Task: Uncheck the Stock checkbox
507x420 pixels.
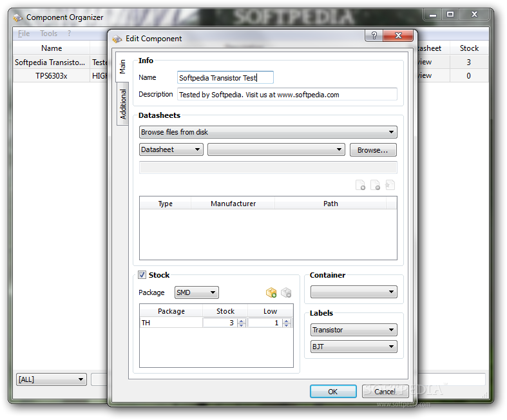Action: (142, 275)
